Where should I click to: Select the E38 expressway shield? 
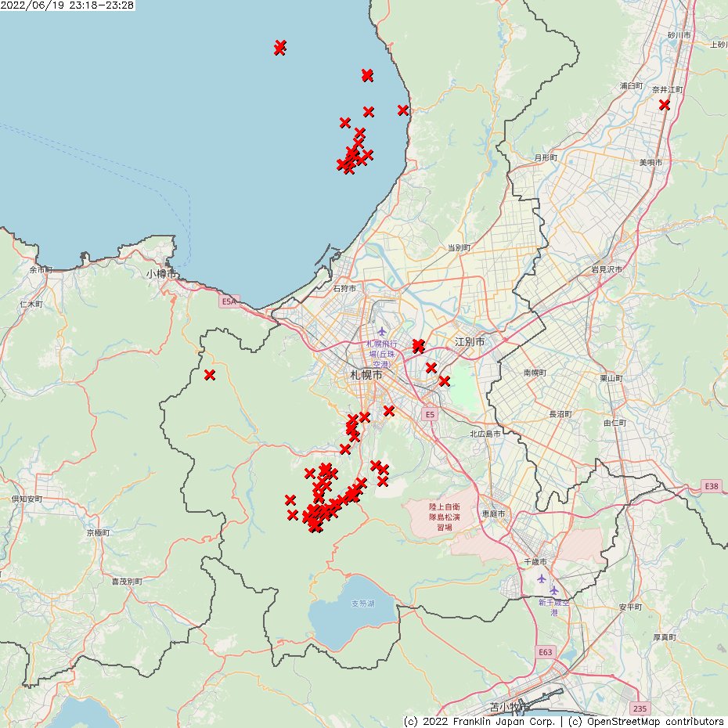pos(712,486)
